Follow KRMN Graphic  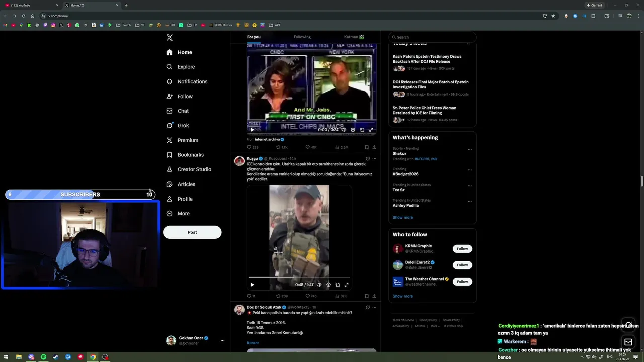(462, 249)
